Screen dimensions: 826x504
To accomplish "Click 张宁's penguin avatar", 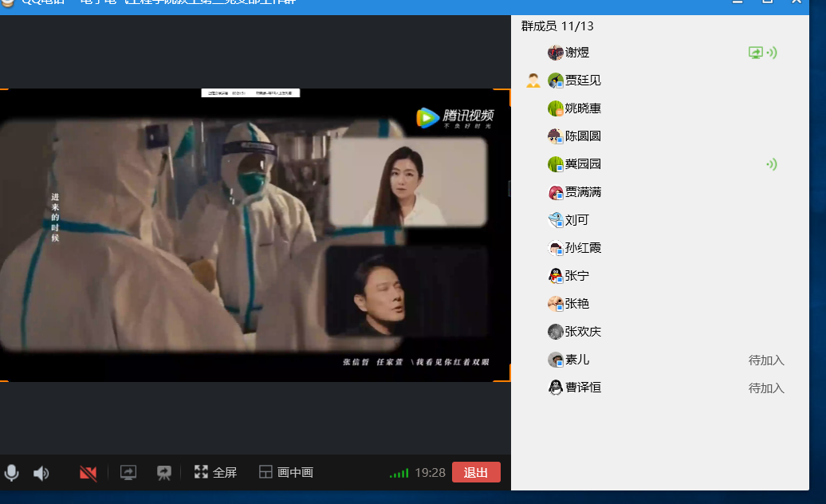I will (x=555, y=276).
